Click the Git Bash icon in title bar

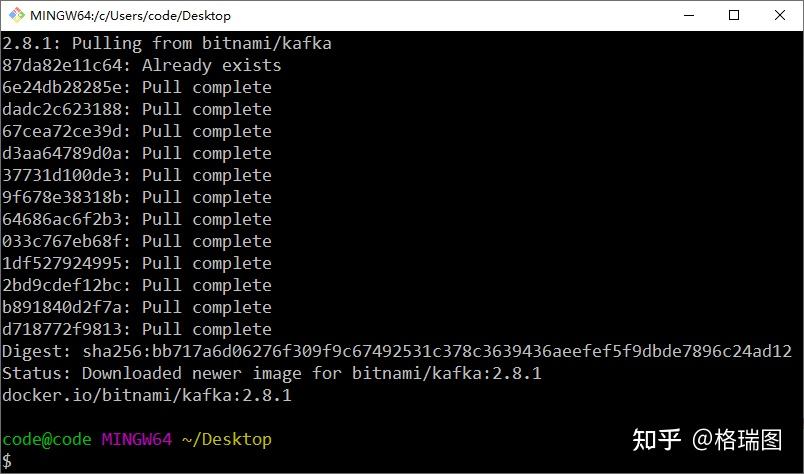(16, 15)
